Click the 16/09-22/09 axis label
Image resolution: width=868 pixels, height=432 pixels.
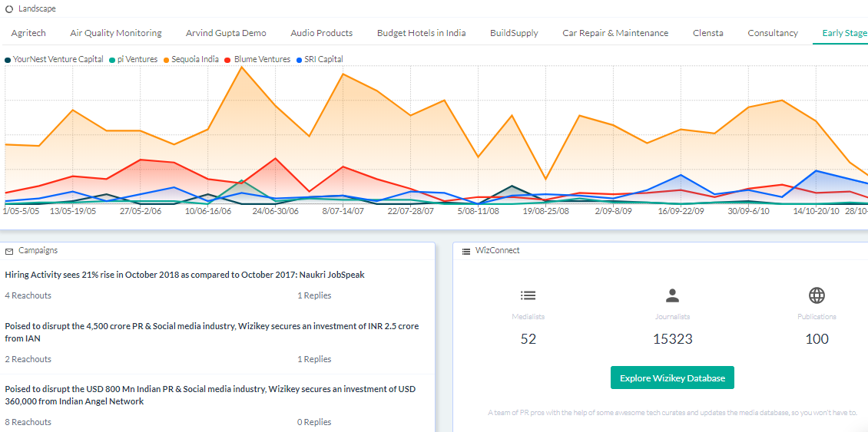pyautogui.click(x=681, y=211)
